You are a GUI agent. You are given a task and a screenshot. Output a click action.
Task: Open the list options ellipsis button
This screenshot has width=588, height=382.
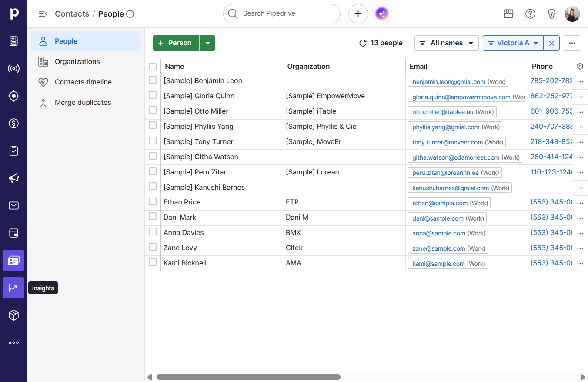[572, 43]
